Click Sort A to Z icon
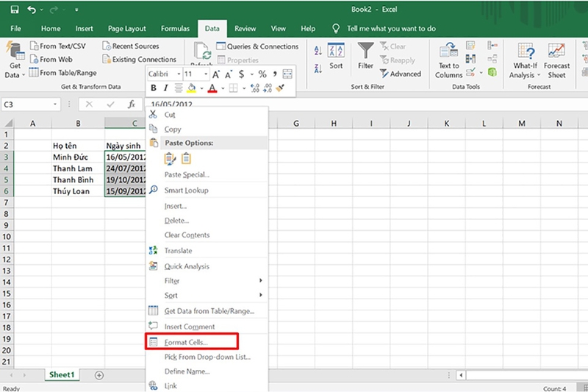The image size is (588, 392). pos(318,51)
